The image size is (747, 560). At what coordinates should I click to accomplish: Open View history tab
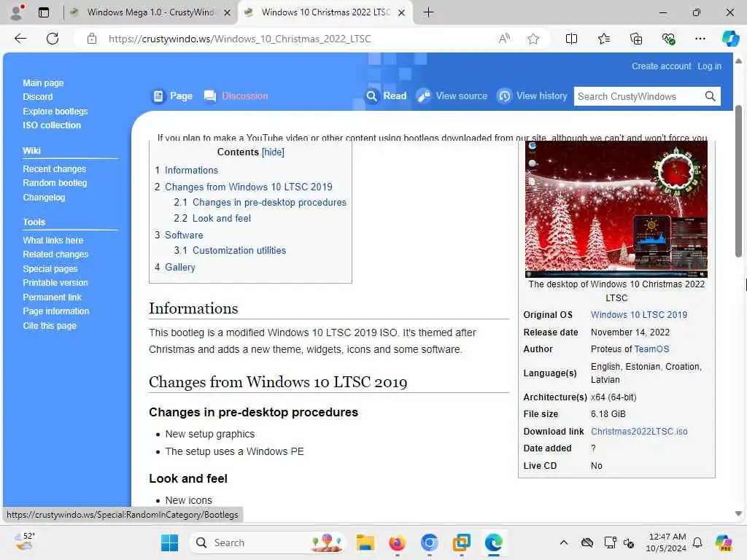533,96
